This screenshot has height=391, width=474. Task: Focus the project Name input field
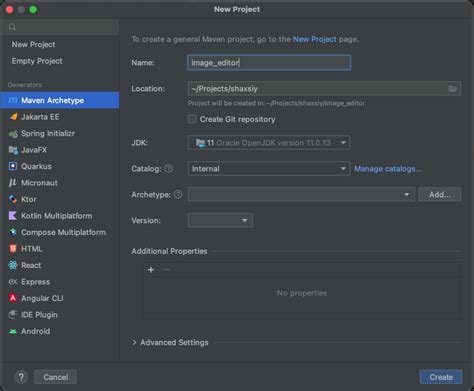coord(269,63)
